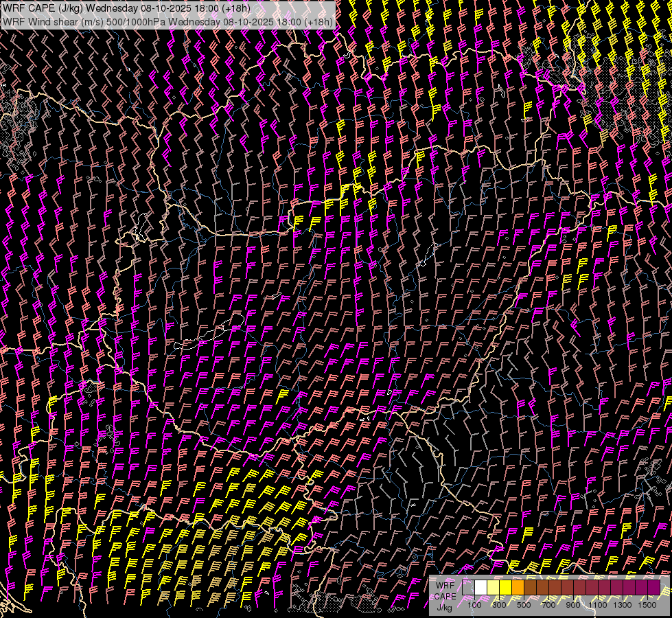The height and width of the screenshot is (618, 672).
Task: Select the first gray transparent legend swatch
Action: coord(468,588)
